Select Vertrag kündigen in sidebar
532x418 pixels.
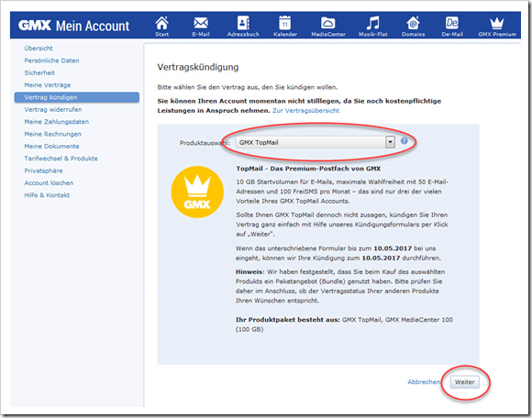click(x=77, y=97)
